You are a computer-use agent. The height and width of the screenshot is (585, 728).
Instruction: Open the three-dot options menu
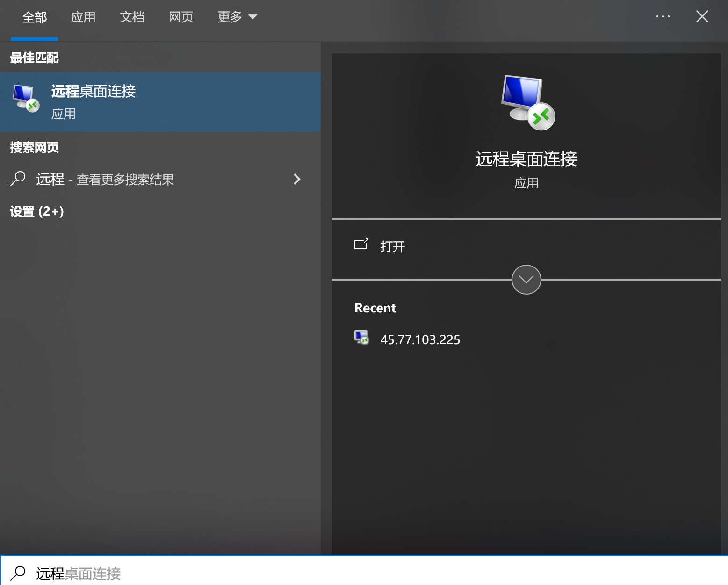coord(663,17)
